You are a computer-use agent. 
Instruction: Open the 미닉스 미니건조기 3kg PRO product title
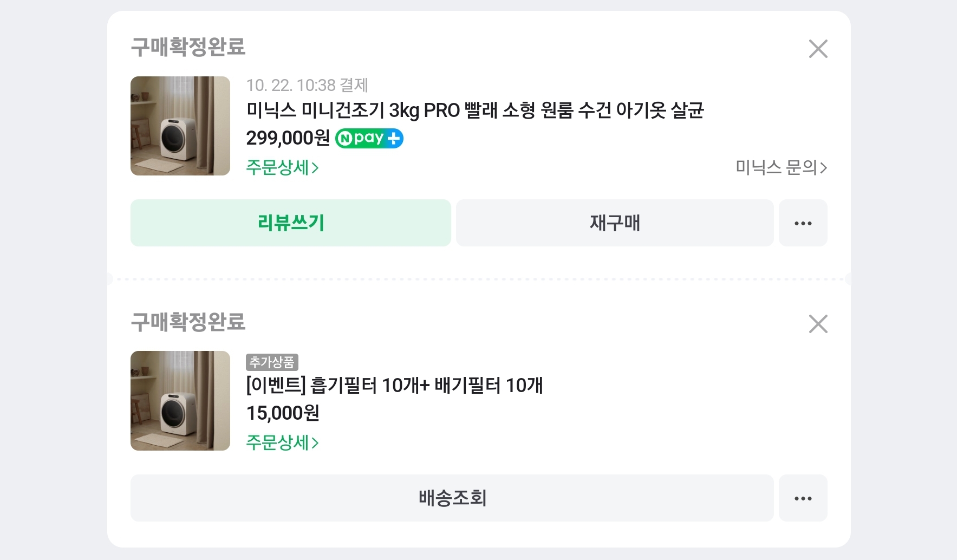[x=474, y=110]
